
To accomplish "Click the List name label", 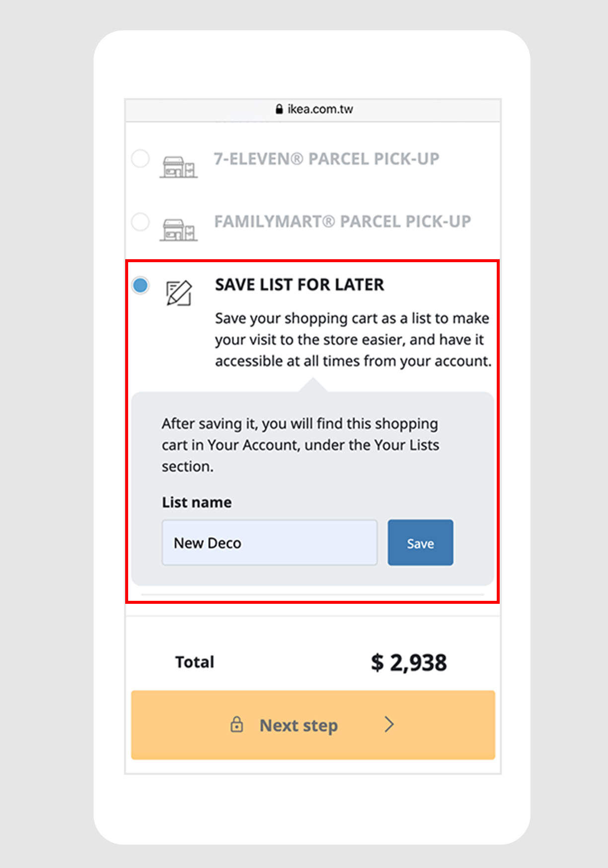I will coord(197,503).
